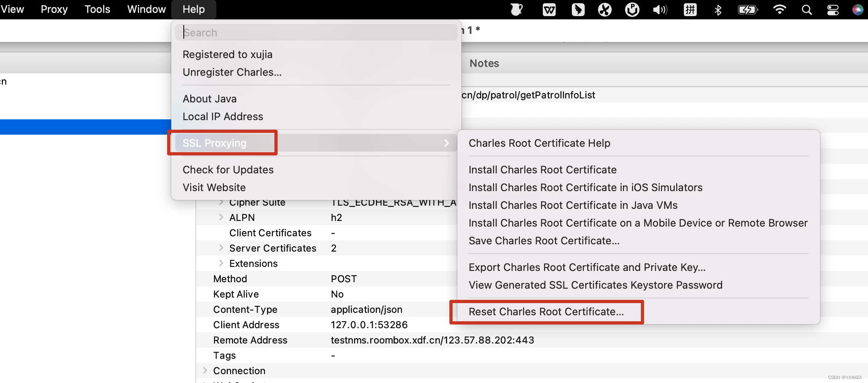Open Bluetooth status menu
This screenshot has height=383, width=868.
tap(718, 10)
